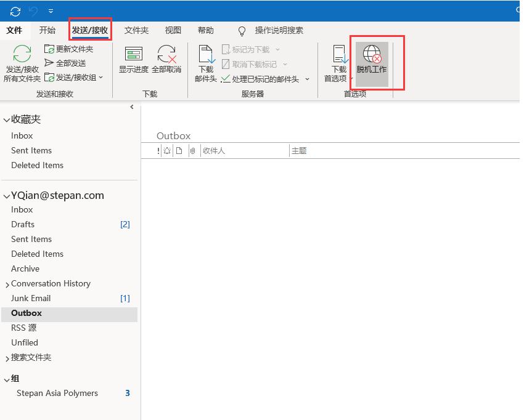Open 操作说明搜索 search
This screenshot has width=532, height=420.
[277, 31]
